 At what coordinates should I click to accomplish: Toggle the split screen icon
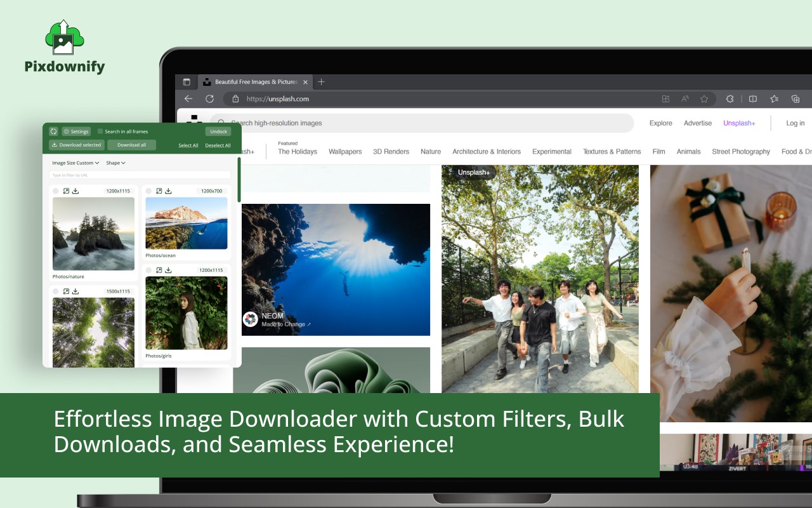[753, 98]
